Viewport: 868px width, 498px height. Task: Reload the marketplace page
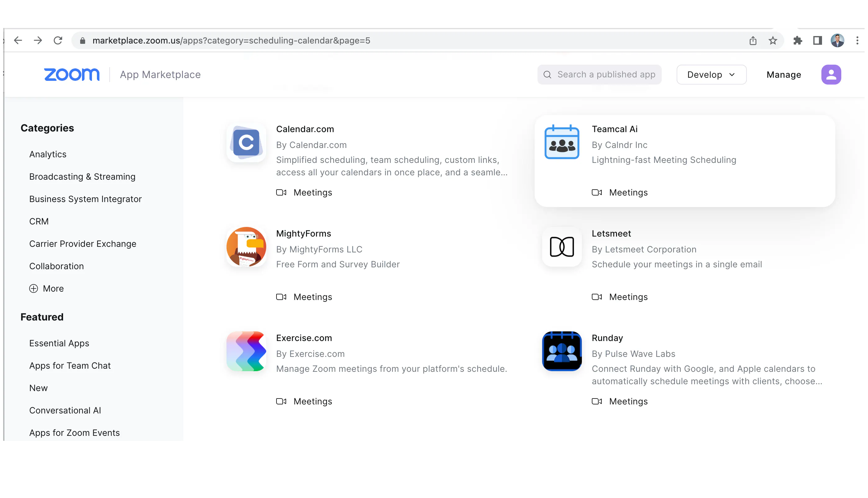coord(58,41)
